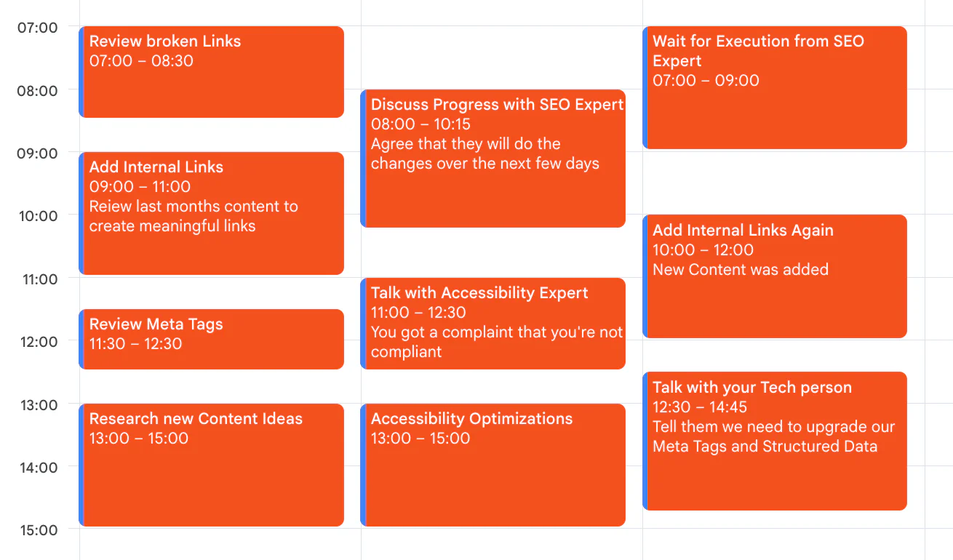This screenshot has height=560, width=953.
Task: Click the Talk with Accessibility Expert event
Action: point(493,324)
